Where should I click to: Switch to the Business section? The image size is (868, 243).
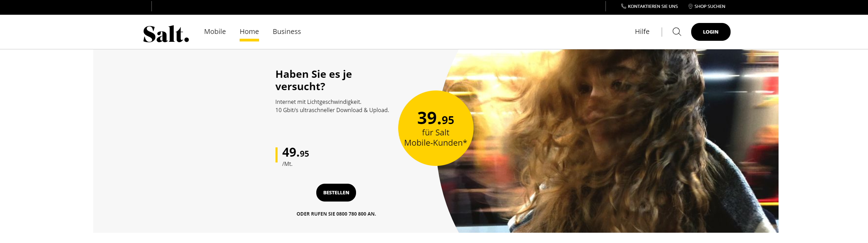pos(287,32)
